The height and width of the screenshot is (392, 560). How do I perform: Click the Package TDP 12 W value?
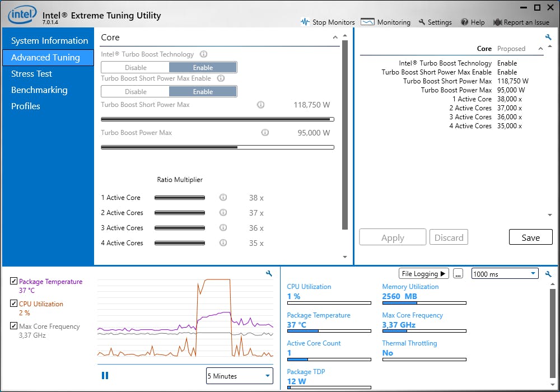click(x=297, y=381)
